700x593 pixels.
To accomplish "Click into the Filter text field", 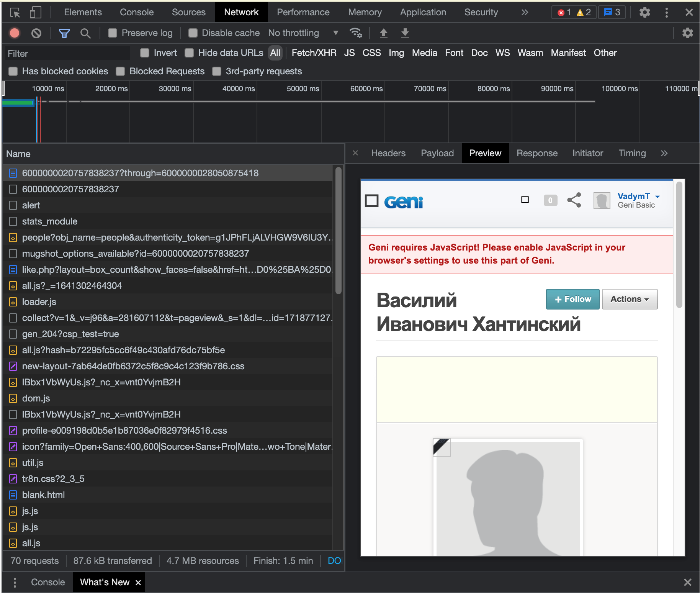I will (x=67, y=53).
